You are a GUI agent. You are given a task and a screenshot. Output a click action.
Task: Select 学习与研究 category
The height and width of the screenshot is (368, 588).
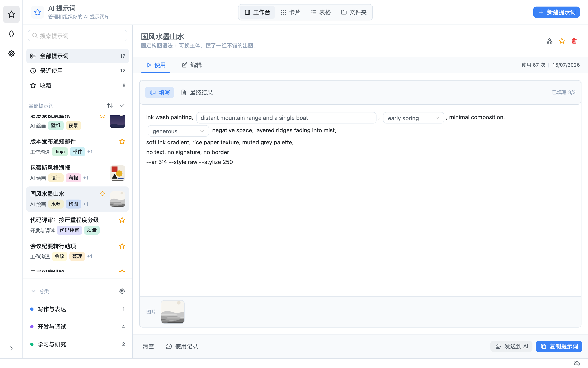point(78,344)
